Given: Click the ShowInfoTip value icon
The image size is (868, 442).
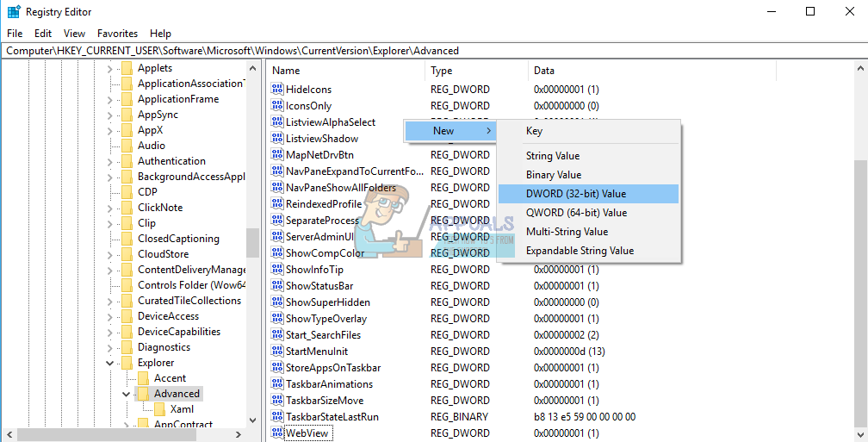Looking at the screenshot, I should (x=276, y=269).
